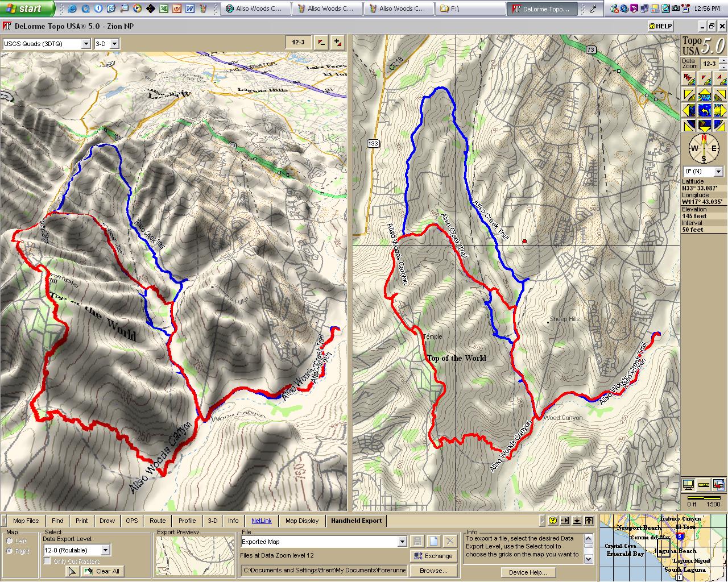The height and width of the screenshot is (582, 728).
Task: Increase Data Zoom with up stepper arrow
Action: coord(722,61)
